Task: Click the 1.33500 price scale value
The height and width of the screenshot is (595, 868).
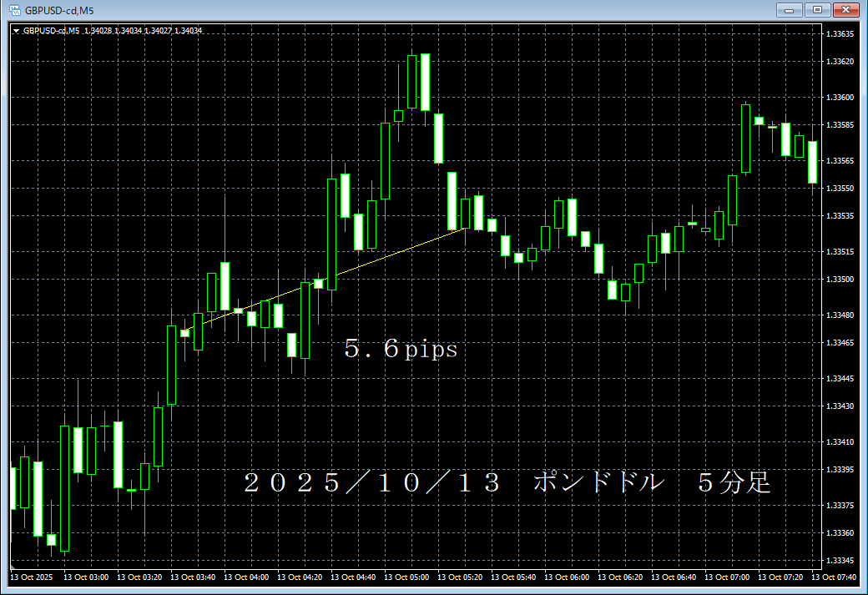Action: coord(840,280)
